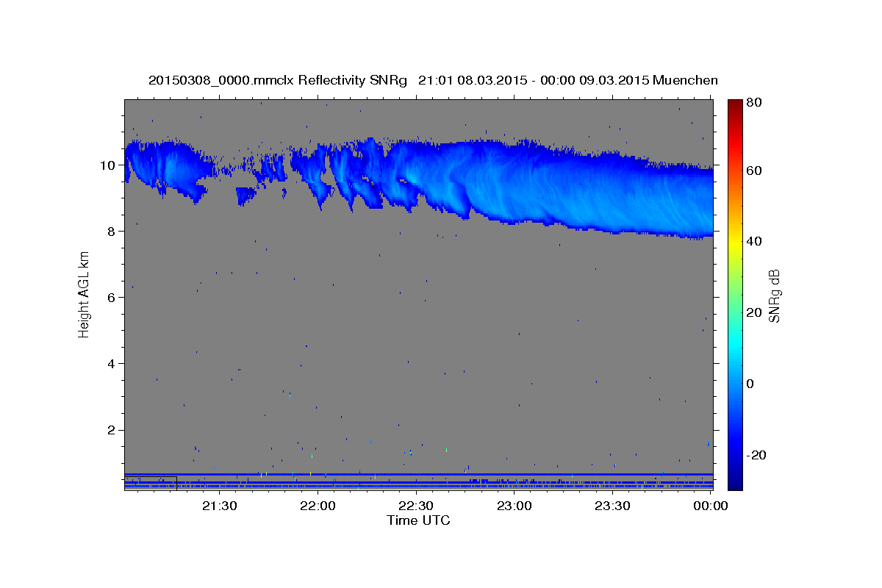The image size is (882, 588).
Task: Click the 00:00 time tick label
Action: coord(711,506)
